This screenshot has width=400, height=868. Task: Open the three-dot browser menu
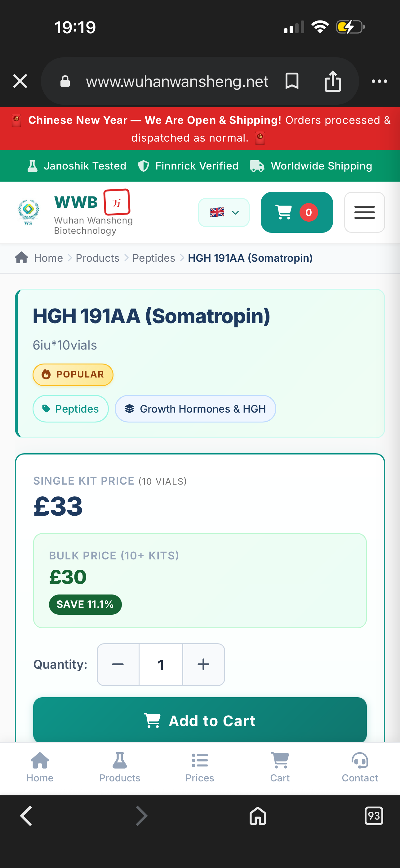379,81
